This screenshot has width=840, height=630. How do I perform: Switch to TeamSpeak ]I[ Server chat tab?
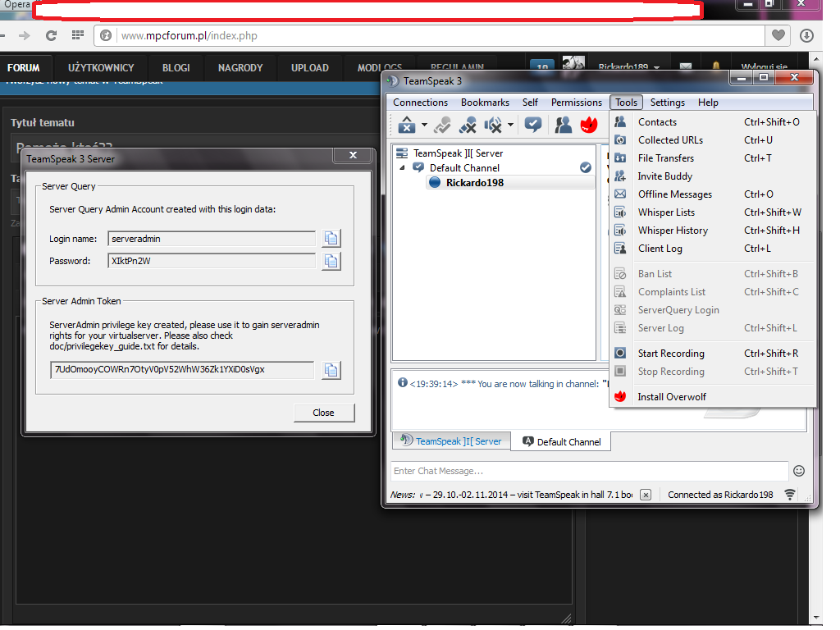click(x=452, y=441)
